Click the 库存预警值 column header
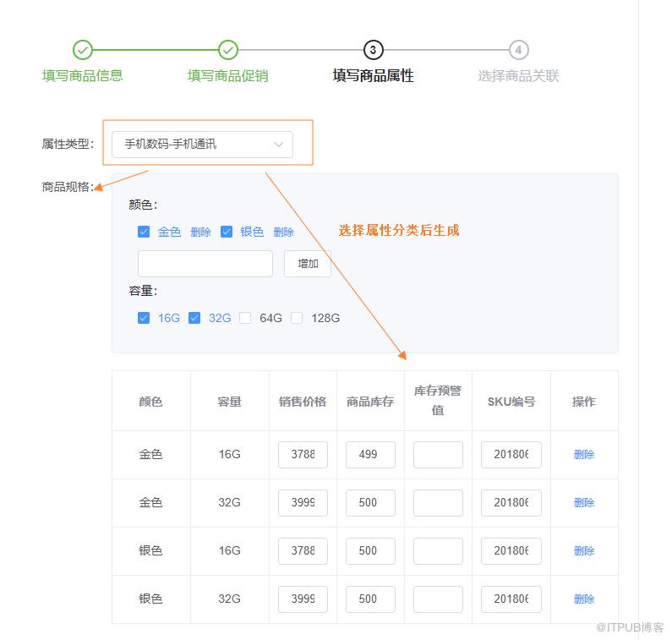This screenshot has width=672, height=640. click(438, 401)
